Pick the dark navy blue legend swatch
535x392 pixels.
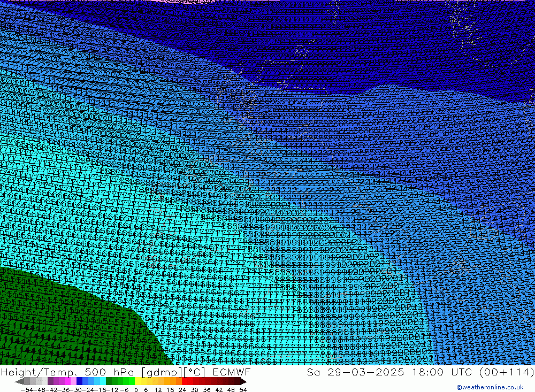pyautogui.click(x=80, y=381)
